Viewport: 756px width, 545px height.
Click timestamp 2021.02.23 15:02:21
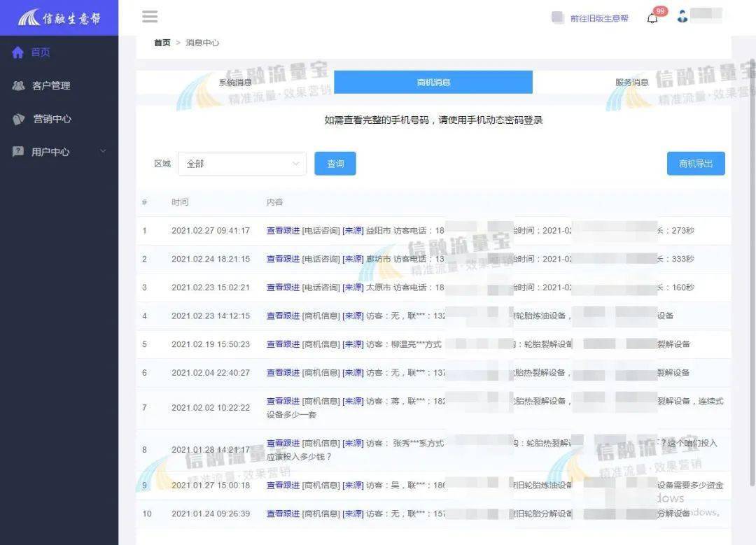(x=211, y=288)
